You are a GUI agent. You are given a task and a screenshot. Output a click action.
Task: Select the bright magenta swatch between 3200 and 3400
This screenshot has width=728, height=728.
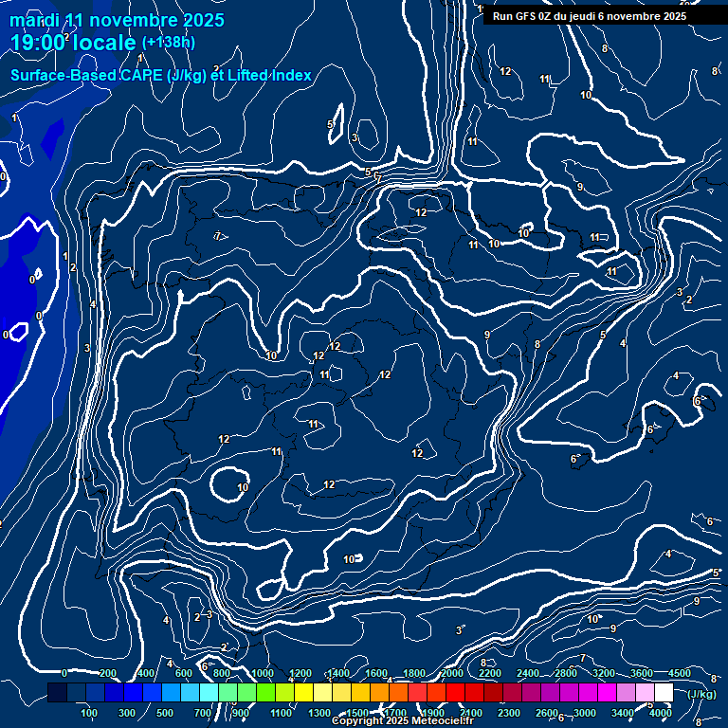click(x=607, y=692)
